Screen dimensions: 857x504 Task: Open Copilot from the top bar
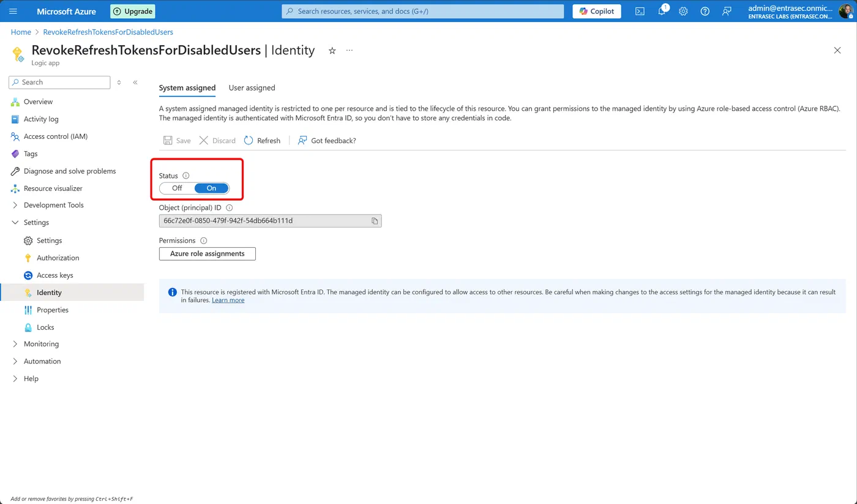(597, 11)
